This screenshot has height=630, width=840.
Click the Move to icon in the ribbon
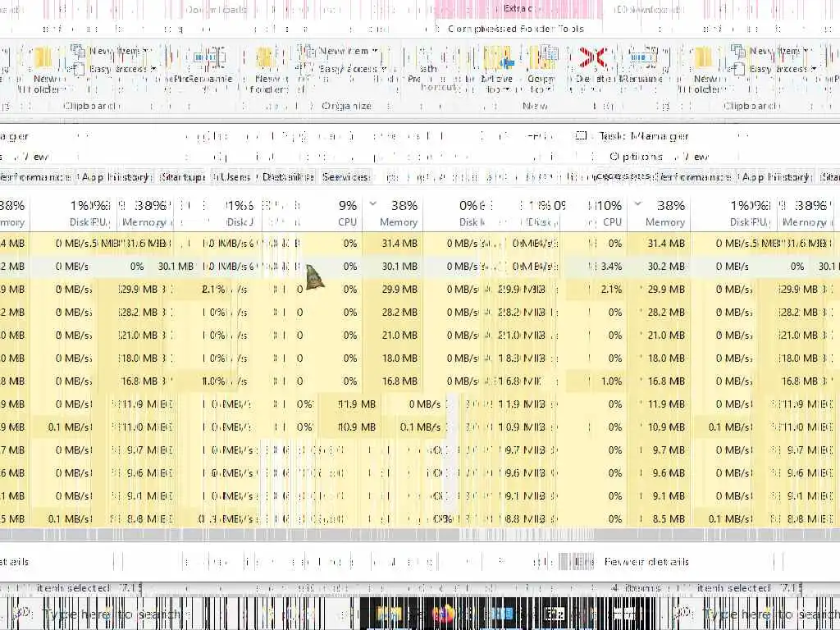[498, 57]
